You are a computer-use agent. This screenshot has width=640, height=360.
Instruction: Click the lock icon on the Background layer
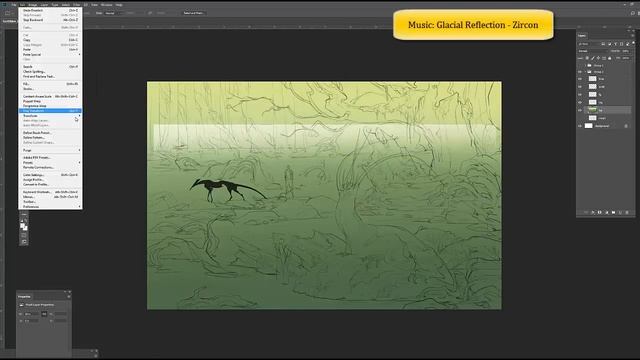(626, 126)
